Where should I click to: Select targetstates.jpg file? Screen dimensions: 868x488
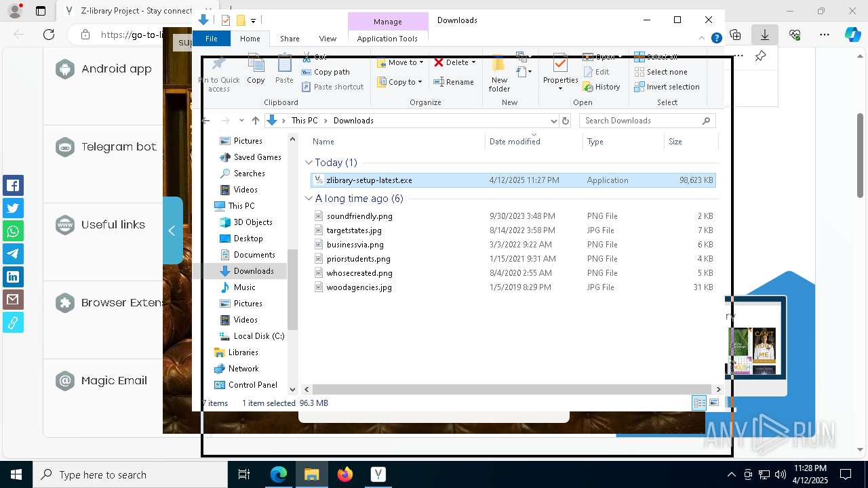(x=513, y=230)
